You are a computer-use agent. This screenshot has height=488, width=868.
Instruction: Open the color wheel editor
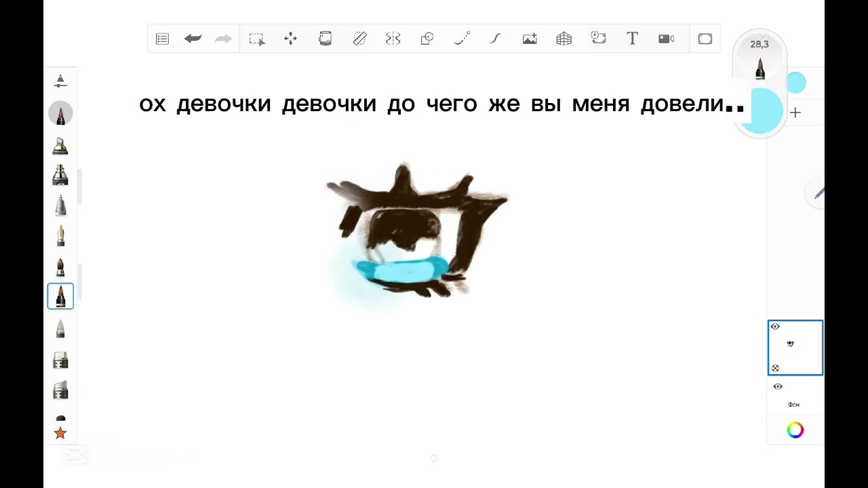[x=795, y=430]
